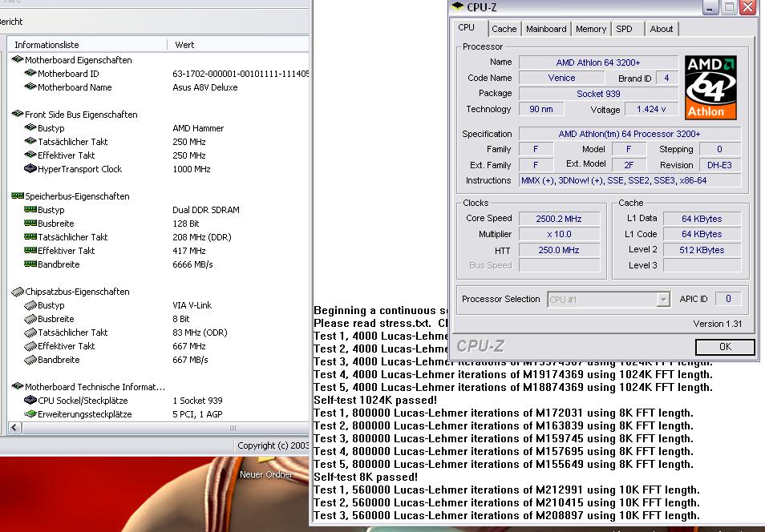Viewport: 765px width, 532px height.
Task: Click the Multiplier field x 10.0
Action: [559, 234]
